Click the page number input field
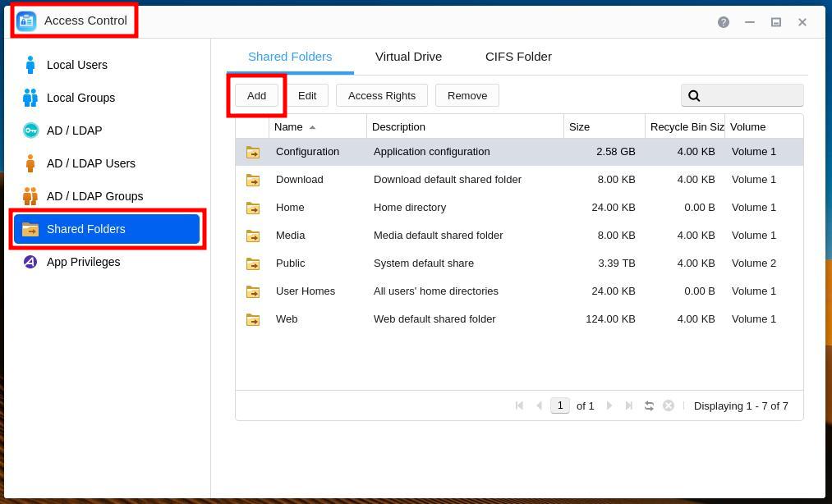The width and height of the screenshot is (832, 504). [560, 405]
